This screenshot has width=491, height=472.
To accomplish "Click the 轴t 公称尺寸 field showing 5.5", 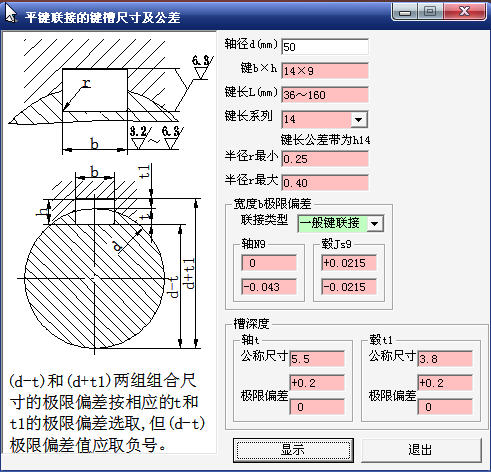I will click(317, 359).
